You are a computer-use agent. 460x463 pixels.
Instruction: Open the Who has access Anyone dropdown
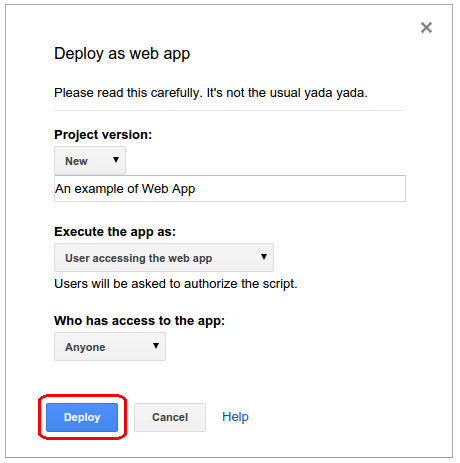(x=110, y=346)
